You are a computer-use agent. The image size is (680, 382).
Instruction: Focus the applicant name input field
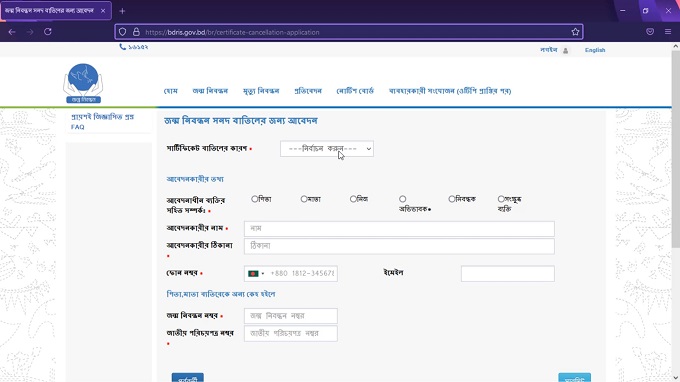[399, 229]
